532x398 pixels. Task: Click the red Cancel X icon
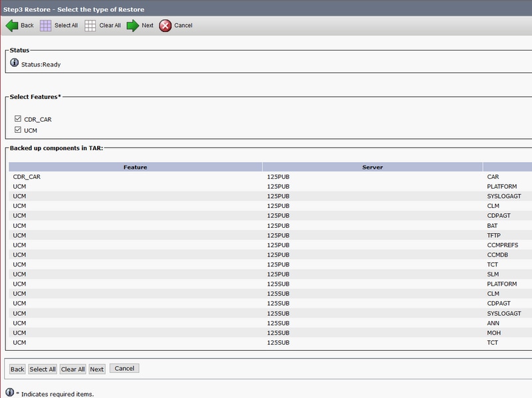click(x=165, y=26)
